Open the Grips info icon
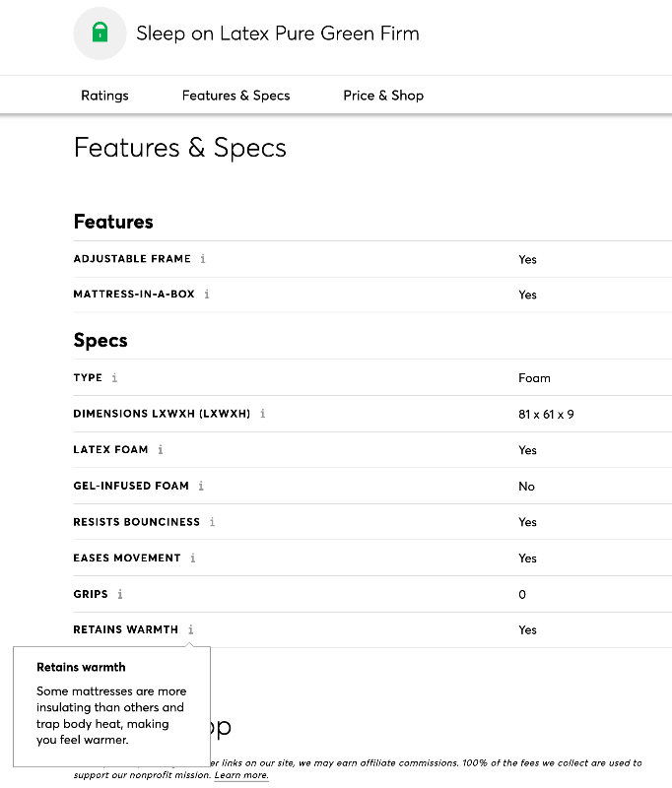The image size is (672, 788). (x=120, y=594)
